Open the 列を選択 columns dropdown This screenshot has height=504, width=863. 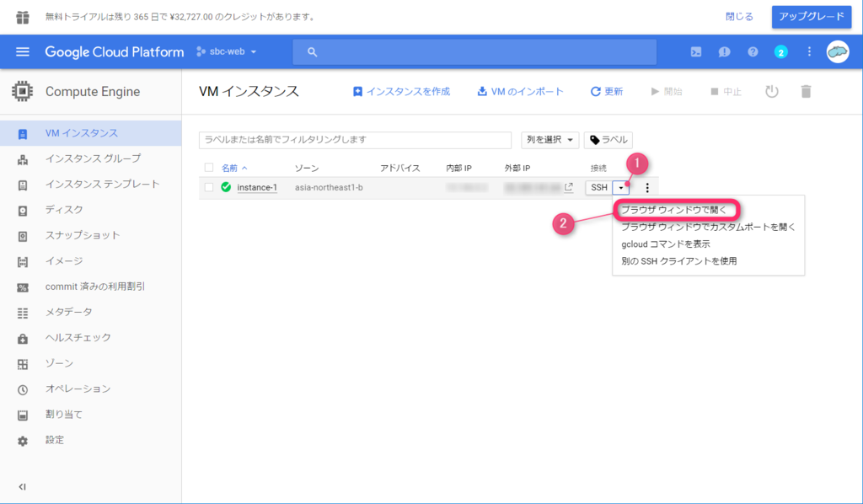[x=549, y=139]
